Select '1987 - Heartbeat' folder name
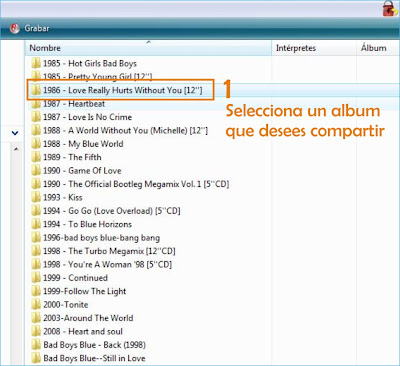The image size is (400, 366). 74,104
